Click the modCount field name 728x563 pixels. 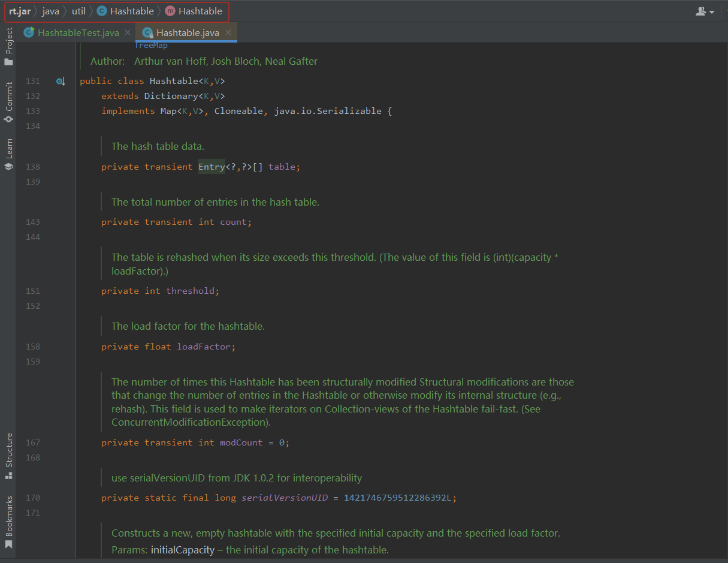pyautogui.click(x=241, y=442)
